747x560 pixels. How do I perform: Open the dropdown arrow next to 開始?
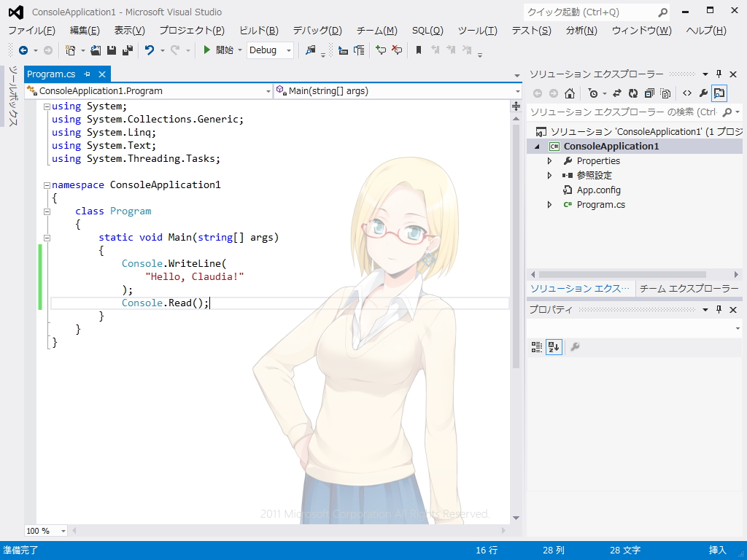(239, 50)
